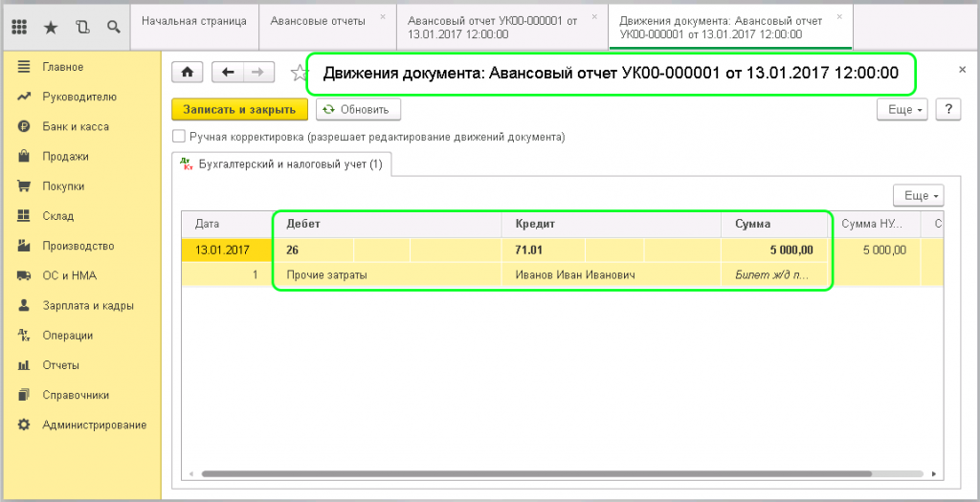
Task: Click the ОС и НМА truck icon
Action: click(24, 275)
